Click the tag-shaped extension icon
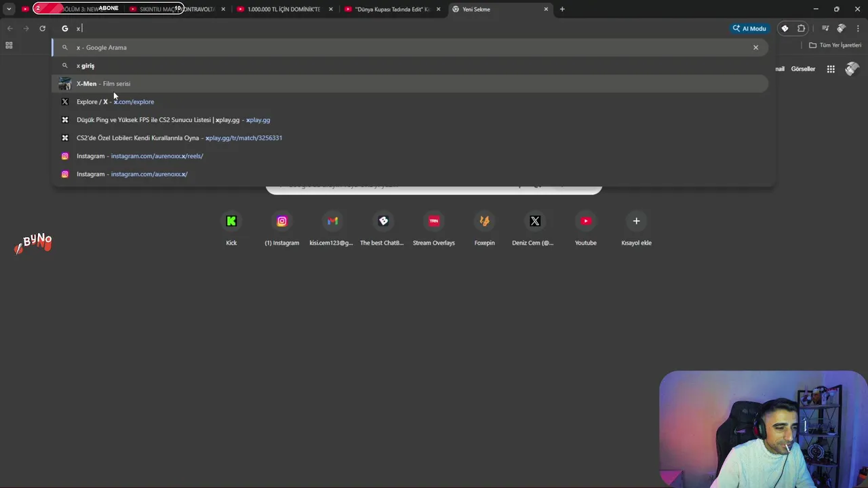Image resolution: width=868 pixels, height=488 pixels. click(x=785, y=28)
